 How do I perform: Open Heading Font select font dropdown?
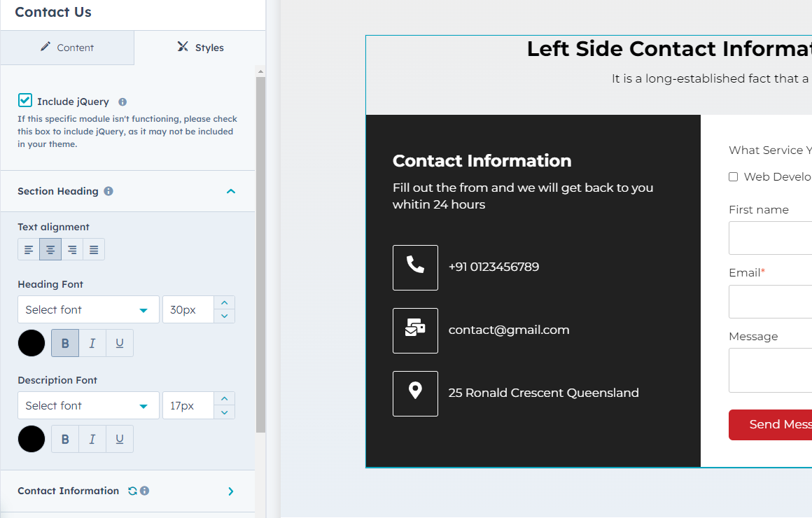88,310
